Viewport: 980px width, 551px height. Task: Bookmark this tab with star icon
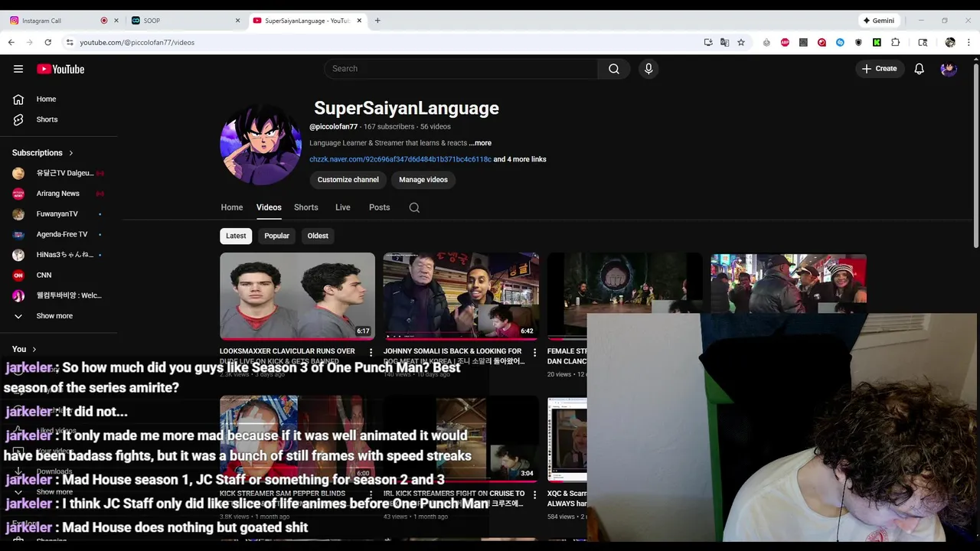click(x=741, y=42)
